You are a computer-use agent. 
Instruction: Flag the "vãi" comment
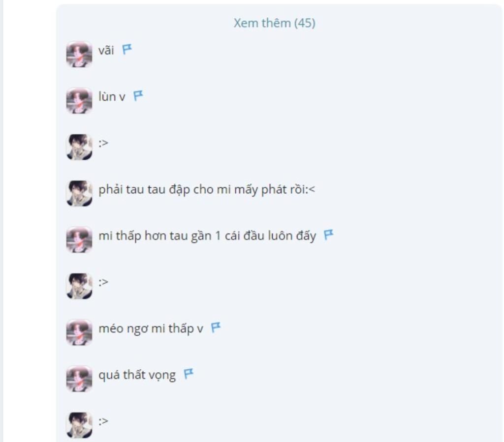[127, 50]
